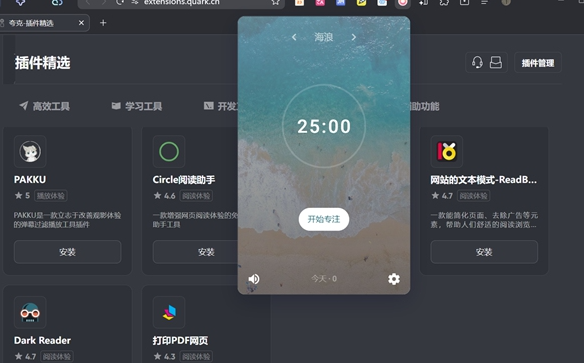
Task: Select the 学习工具 category tab
Action: point(137,106)
